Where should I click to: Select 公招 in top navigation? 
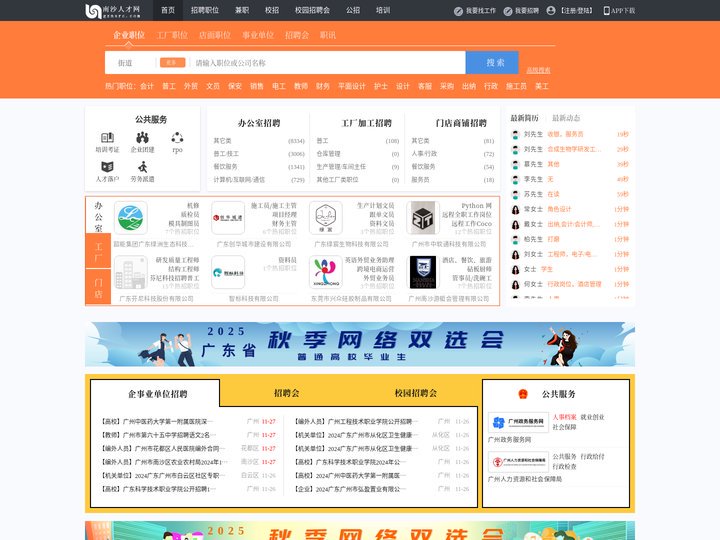(x=353, y=10)
